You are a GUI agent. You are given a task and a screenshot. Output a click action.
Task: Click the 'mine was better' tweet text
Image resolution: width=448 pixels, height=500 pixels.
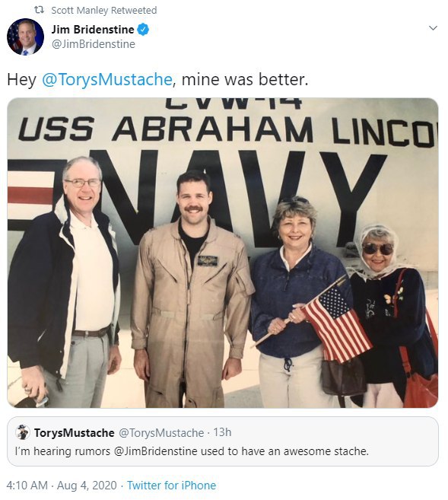245,79
